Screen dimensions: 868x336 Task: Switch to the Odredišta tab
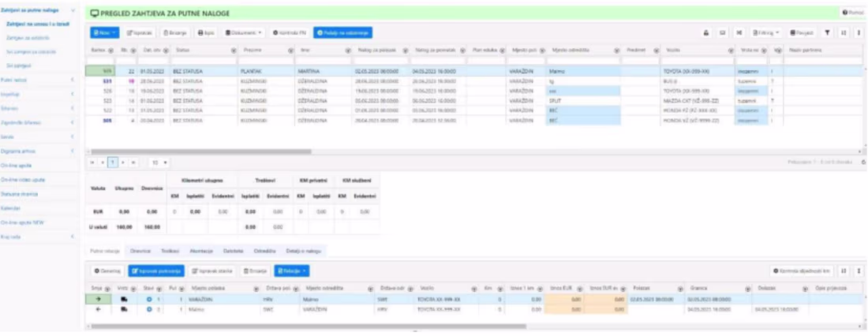[264, 251]
